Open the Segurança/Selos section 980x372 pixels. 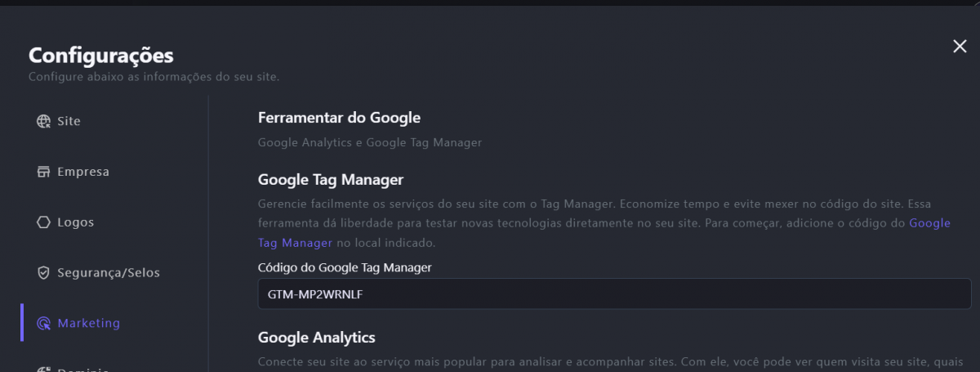click(109, 272)
